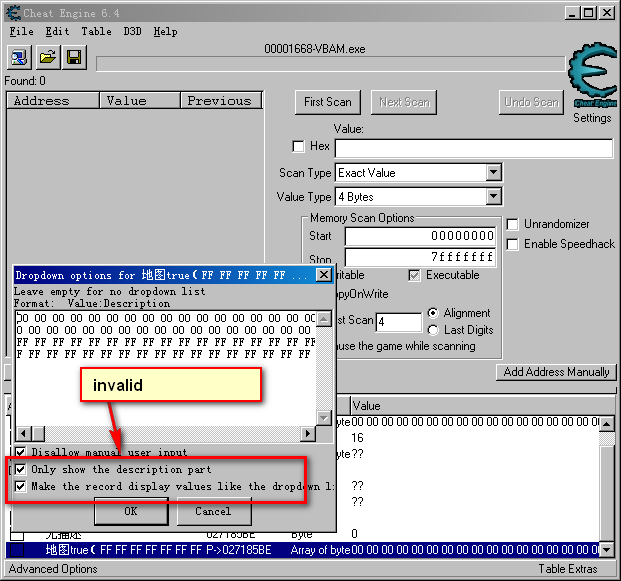This screenshot has width=621, height=581.
Task: Open the D3D menu
Action: pyautogui.click(x=132, y=31)
